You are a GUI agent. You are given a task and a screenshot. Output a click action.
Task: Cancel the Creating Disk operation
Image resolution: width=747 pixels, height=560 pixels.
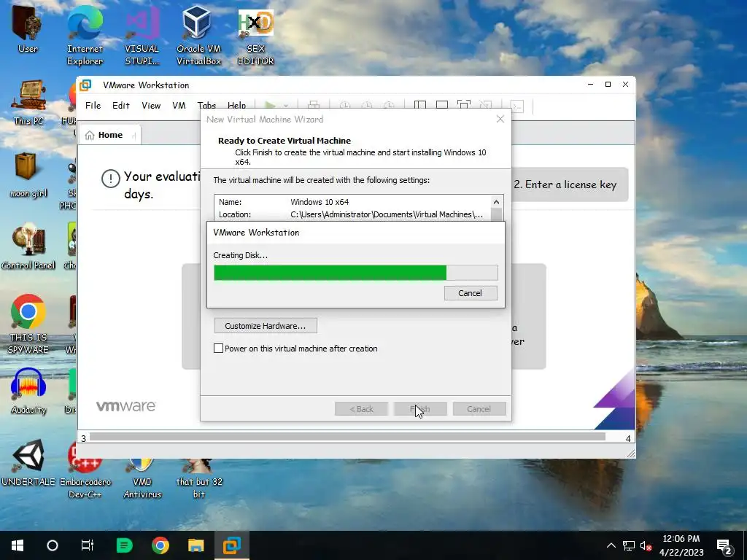point(471,293)
